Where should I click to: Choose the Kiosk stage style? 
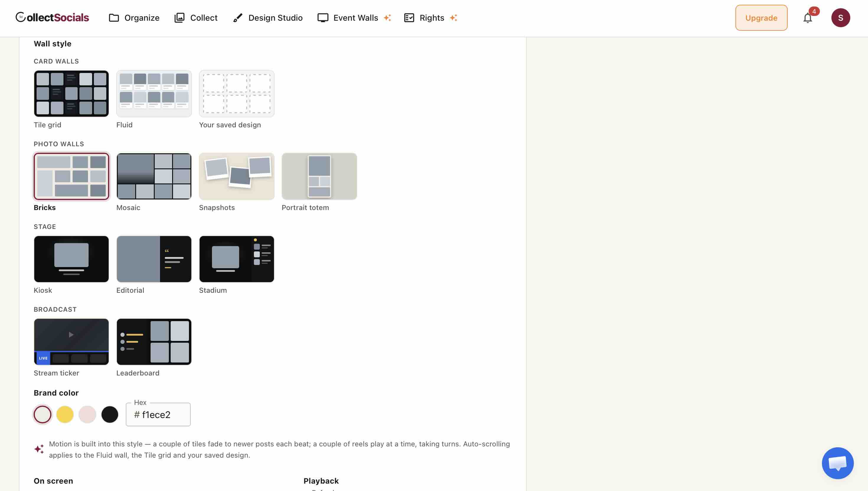(x=71, y=259)
